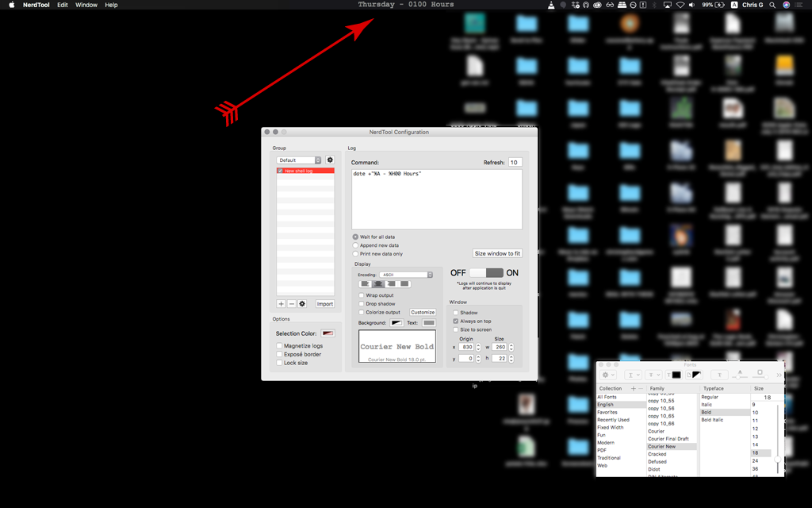Open Spotlight search from the menu bar
Image resolution: width=812 pixels, height=508 pixels.
click(772, 5)
